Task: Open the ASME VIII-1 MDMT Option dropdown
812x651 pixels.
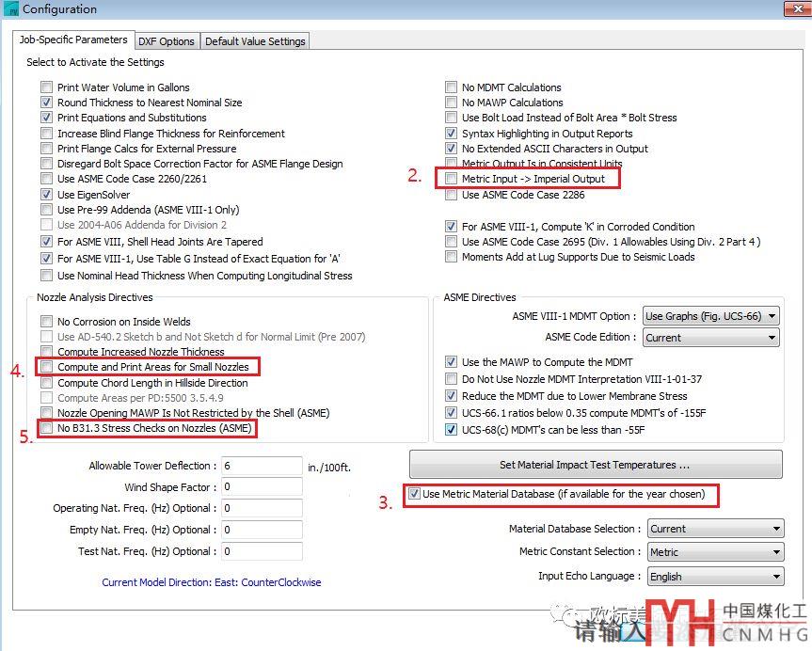Action: [x=711, y=316]
